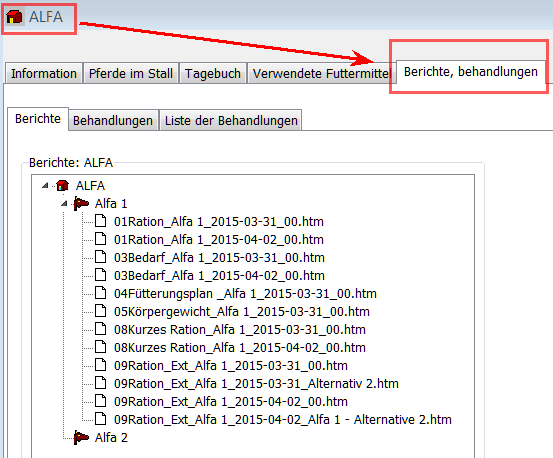The height and width of the screenshot is (458, 553).
Task: Select report 01Ration_Alfa 1_2015-03-31_00.htm
Action: 219,221
